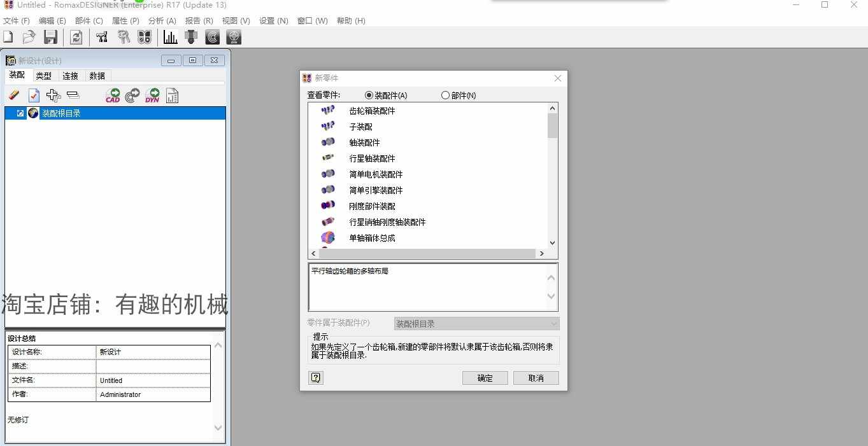Maximize the 新设计 panel window
This screenshot has width=868, height=446.
[x=193, y=60]
